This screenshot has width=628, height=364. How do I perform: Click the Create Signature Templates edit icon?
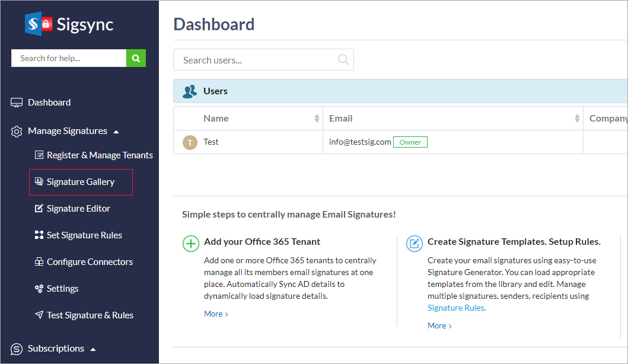(x=414, y=243)
